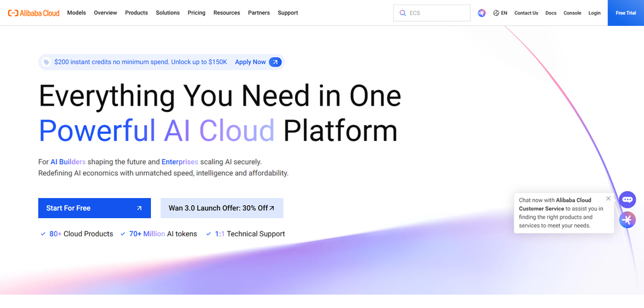
Task: Open the Partners menu
Action: click(x=258, y=13)
